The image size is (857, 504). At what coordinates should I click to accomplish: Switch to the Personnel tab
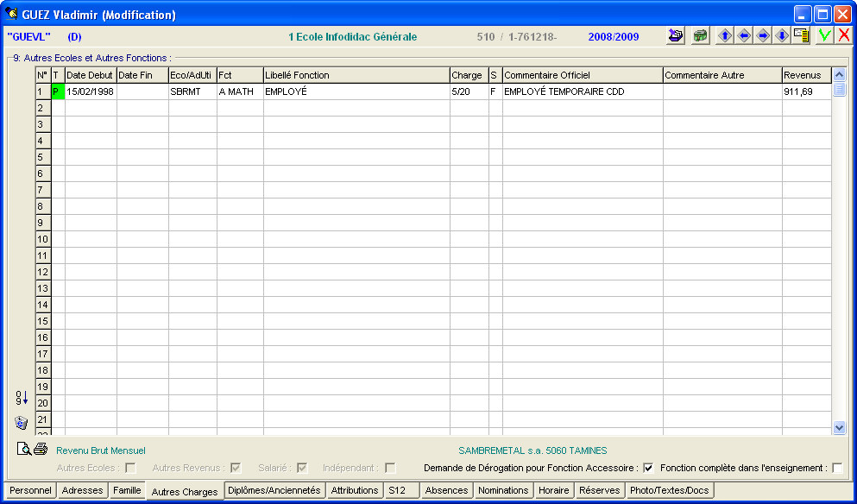(30, 490)
